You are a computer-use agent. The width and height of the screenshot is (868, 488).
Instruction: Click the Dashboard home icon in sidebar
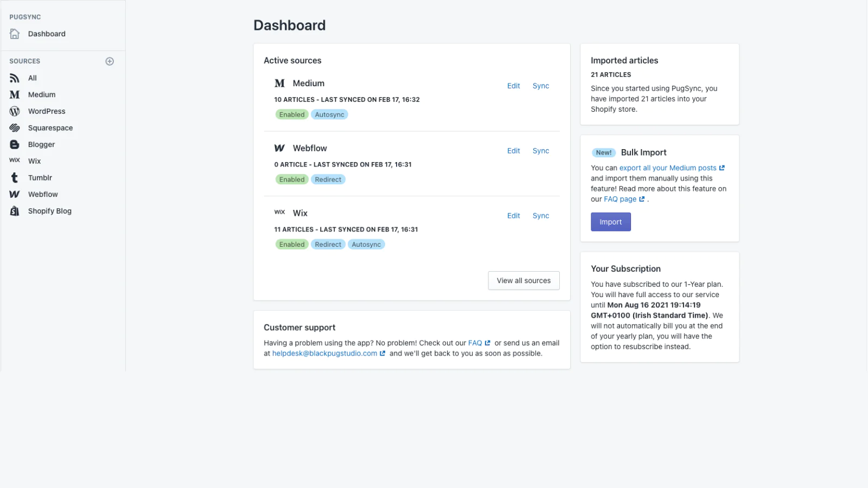coord(15,34)
